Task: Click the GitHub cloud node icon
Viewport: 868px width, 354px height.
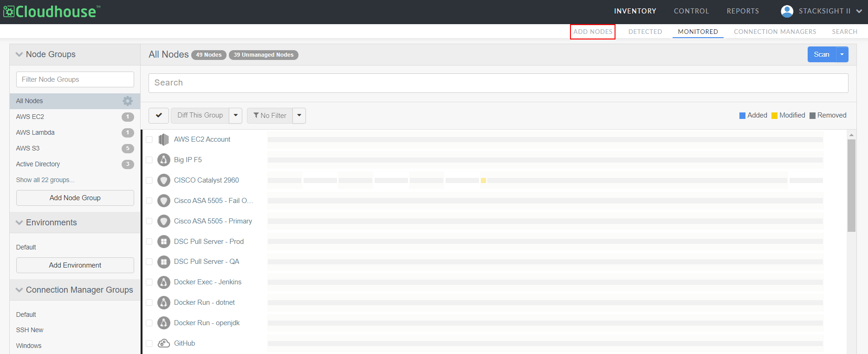Action: 163,343
